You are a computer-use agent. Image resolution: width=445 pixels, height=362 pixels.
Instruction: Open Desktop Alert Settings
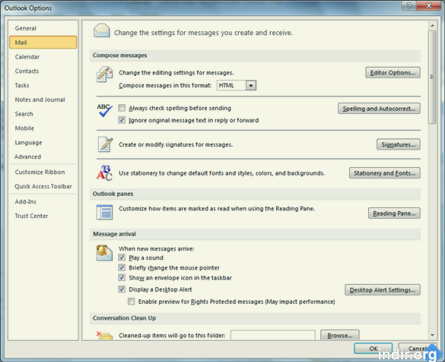pos(382,290)
